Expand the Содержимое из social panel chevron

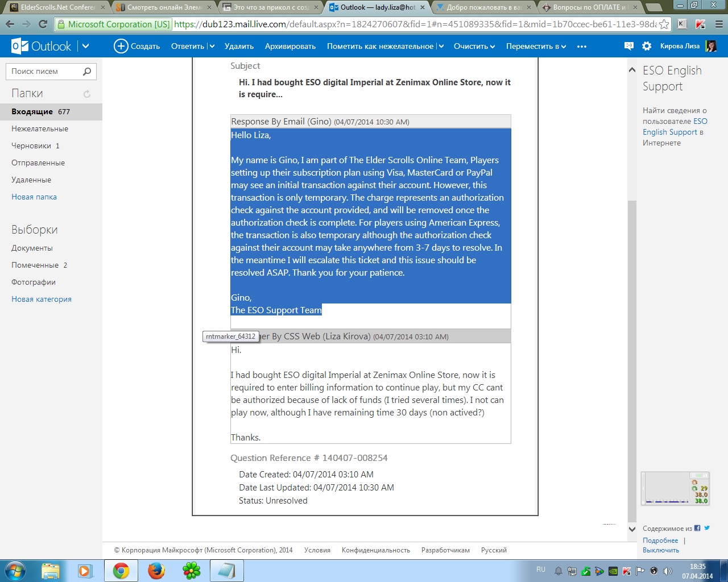click(632, 529)
